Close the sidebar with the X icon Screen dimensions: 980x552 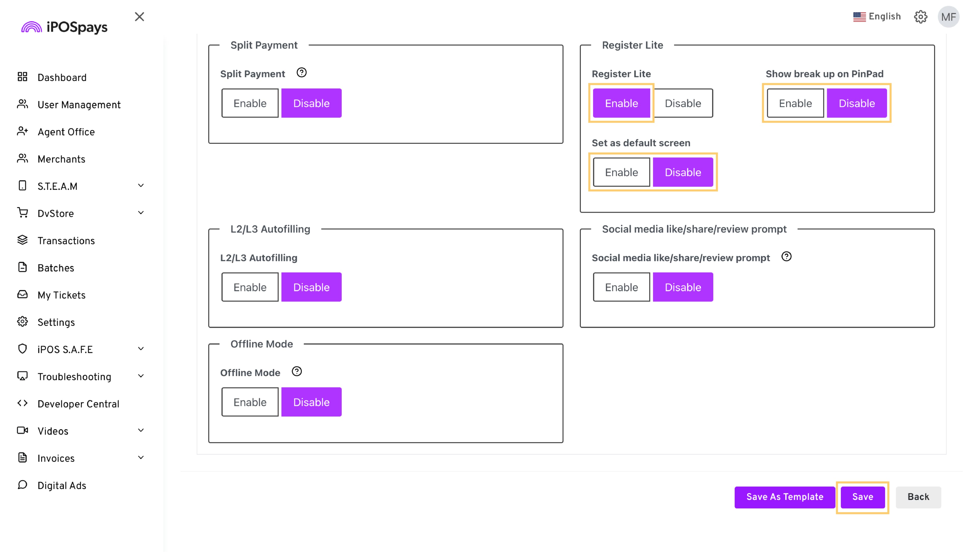(139, 17)
